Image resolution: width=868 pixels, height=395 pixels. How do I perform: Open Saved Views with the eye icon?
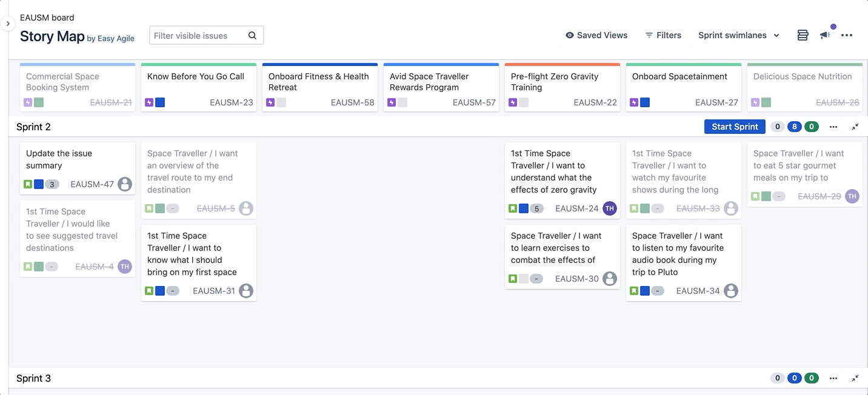(x=596, y=35)
